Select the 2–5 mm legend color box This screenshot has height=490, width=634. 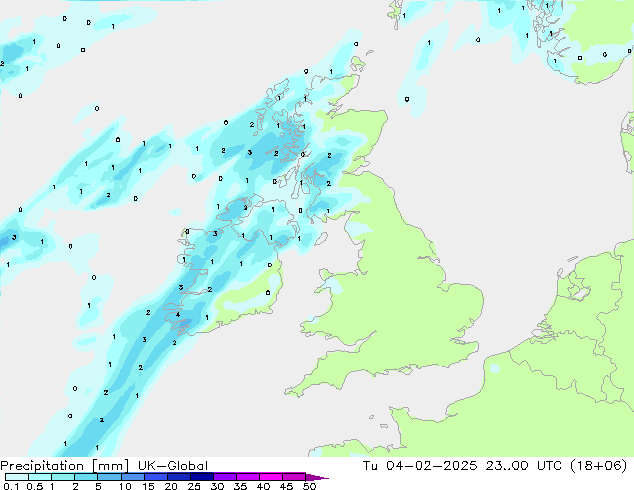86,477
